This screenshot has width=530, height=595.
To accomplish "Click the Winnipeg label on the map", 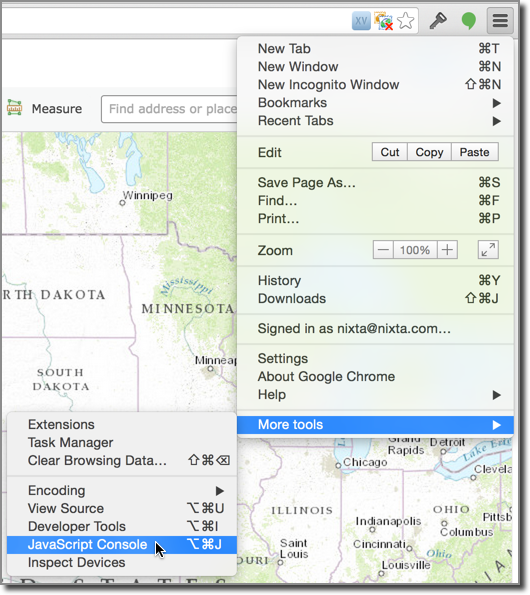I will (148, 195).
